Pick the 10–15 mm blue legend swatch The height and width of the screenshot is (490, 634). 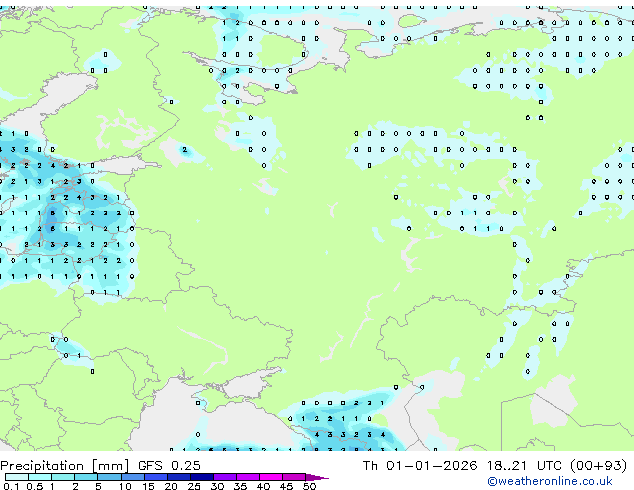click(x=133, y=477)
